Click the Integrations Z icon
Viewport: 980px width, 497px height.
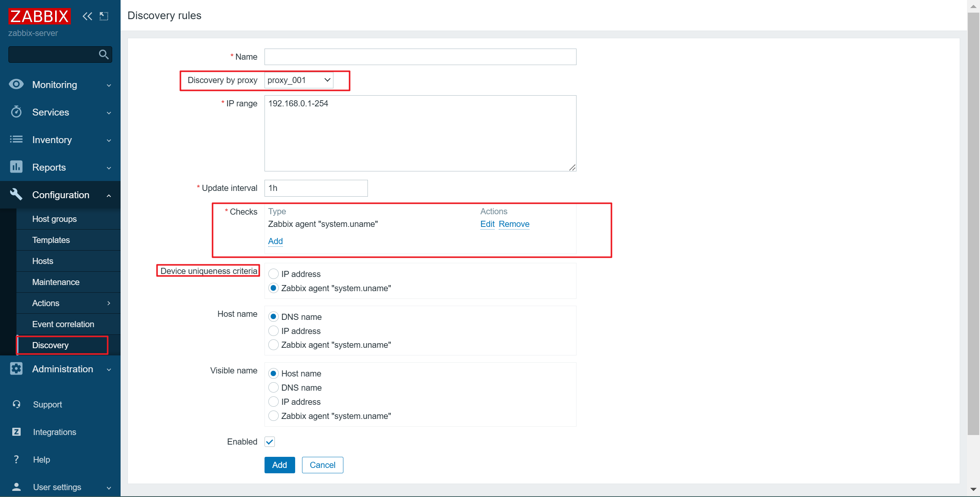click(x=16, y=432)
